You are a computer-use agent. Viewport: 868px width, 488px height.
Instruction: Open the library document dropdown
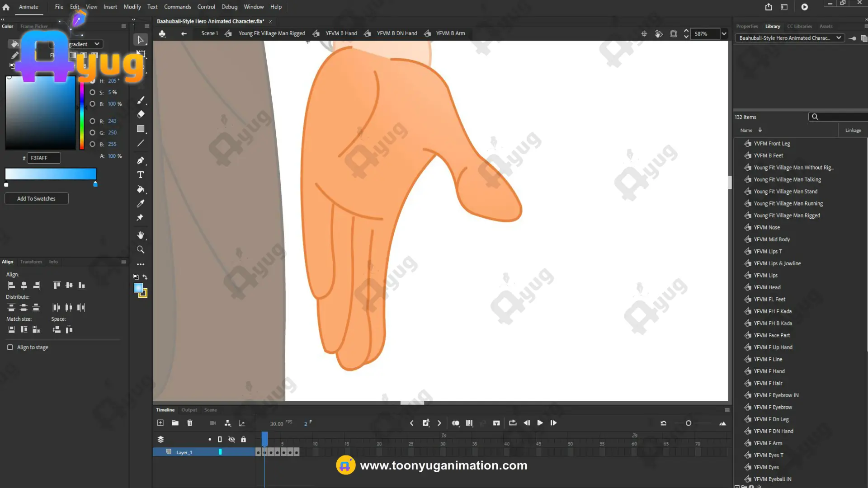click(x=838, y=38)
